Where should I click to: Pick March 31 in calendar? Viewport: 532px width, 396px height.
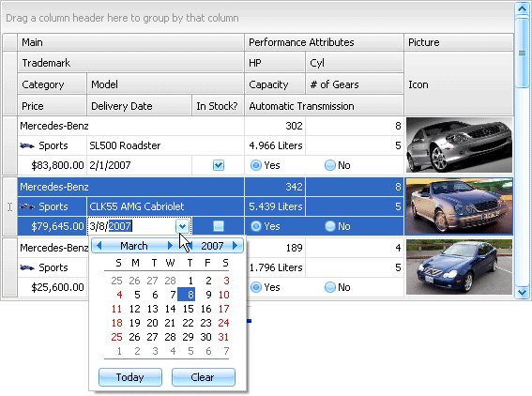223,337
